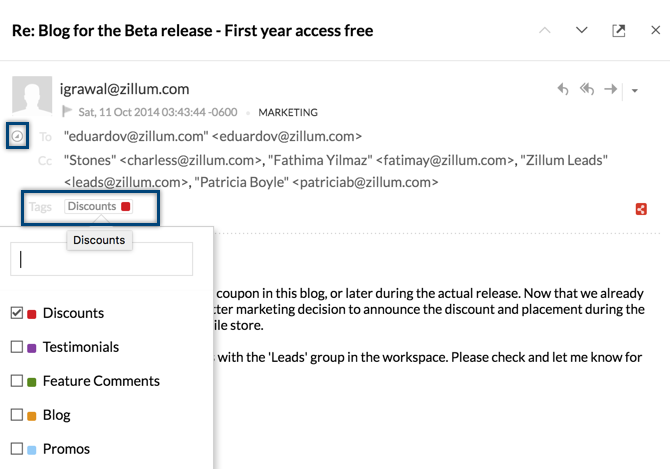Click the red share icon
The height and width of the screenshot is (469, 670).
tap(641, 209)
